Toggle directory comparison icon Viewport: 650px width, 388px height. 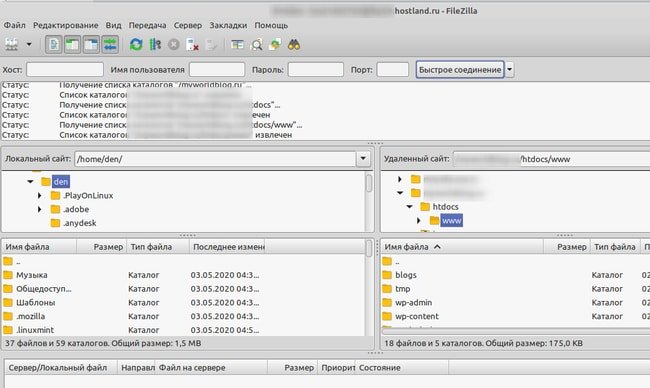click(x=257, y=44)
